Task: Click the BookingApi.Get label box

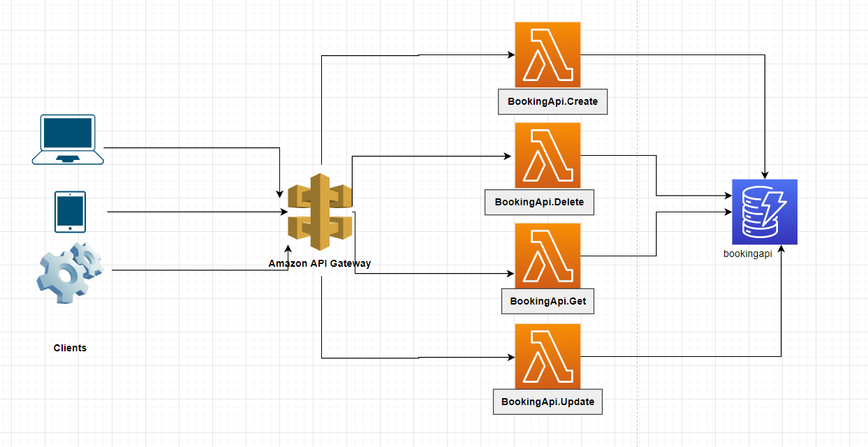Action: pyautogui.click(x=547, y=301)
